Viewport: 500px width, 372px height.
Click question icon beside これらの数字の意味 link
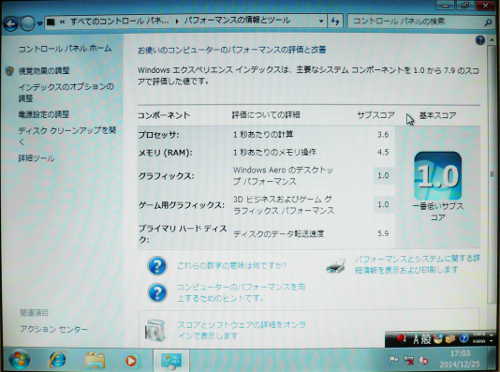[157, 266]
